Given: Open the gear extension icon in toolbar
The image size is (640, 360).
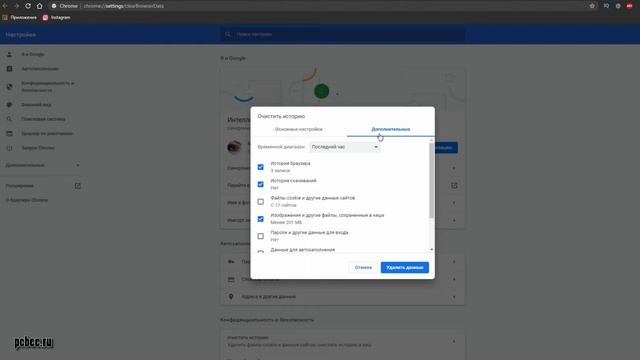Looking at the screenshot, I should click(x=618, y=6).
